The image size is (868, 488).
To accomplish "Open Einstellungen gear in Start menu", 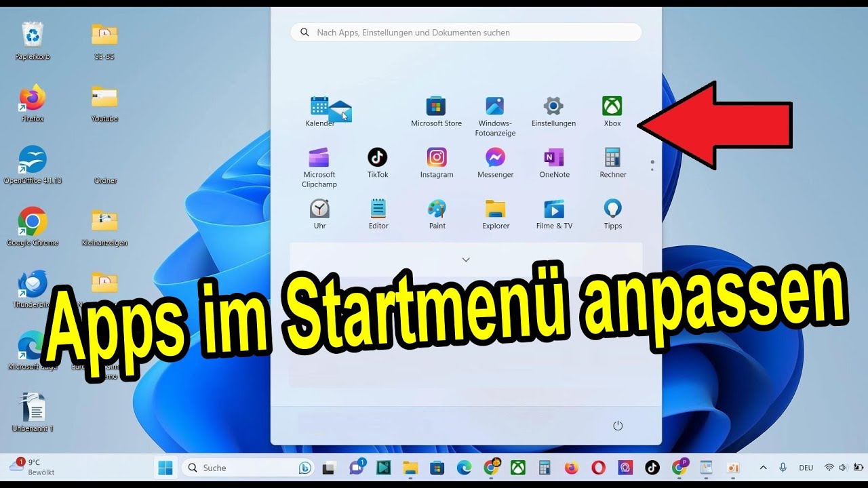I will coord(553,112).
